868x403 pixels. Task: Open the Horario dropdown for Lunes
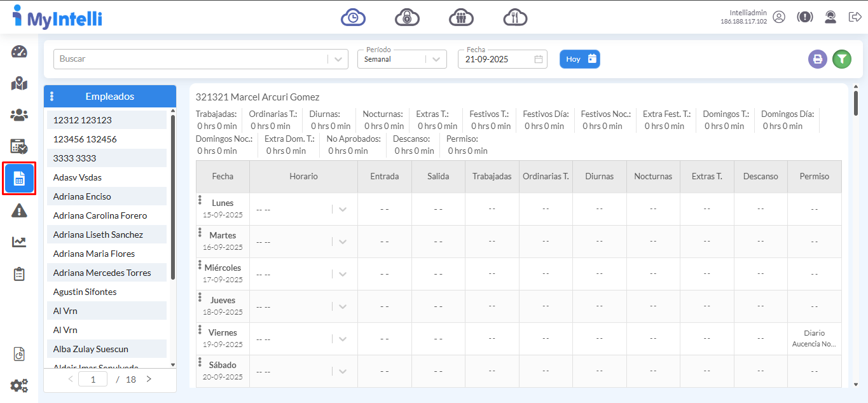pyautogui.click(x=342, y=209)
